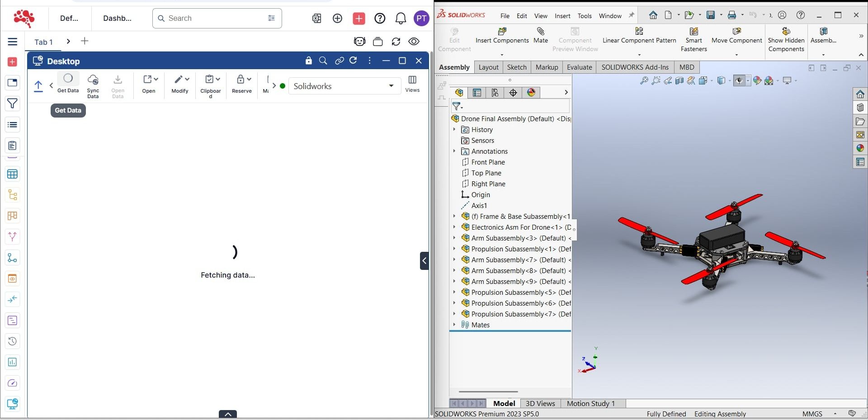Click the Edit Appearance color sphere icon
Image resolution: width=868 pixels, height=420 pixels.
tap(757, 80)
